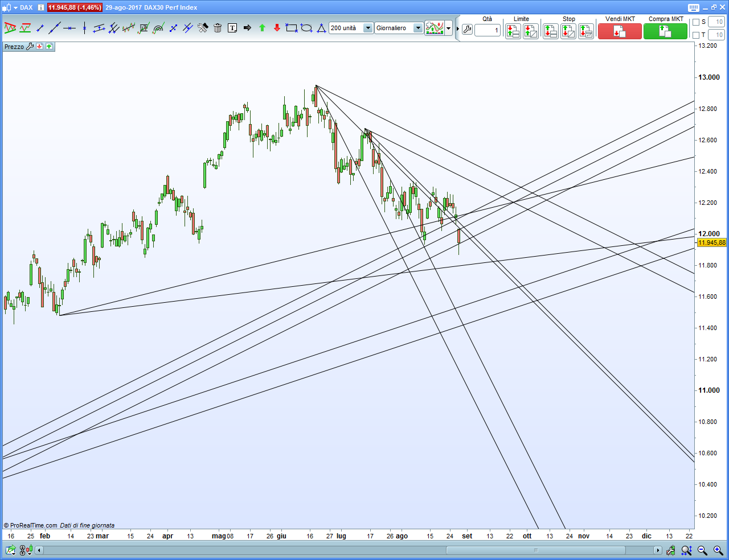Click second Limite order button
This screenshot has height=560, width=729.
click(x=530, y=31)
